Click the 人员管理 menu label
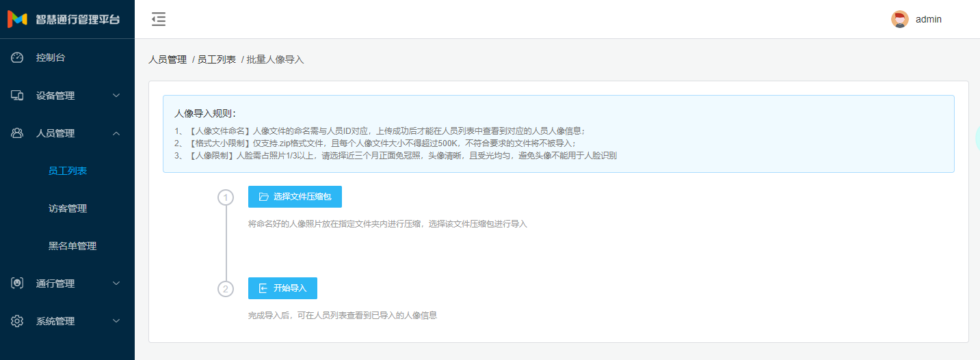Viewport: 980px width, 360px height. tap(55, 133)
